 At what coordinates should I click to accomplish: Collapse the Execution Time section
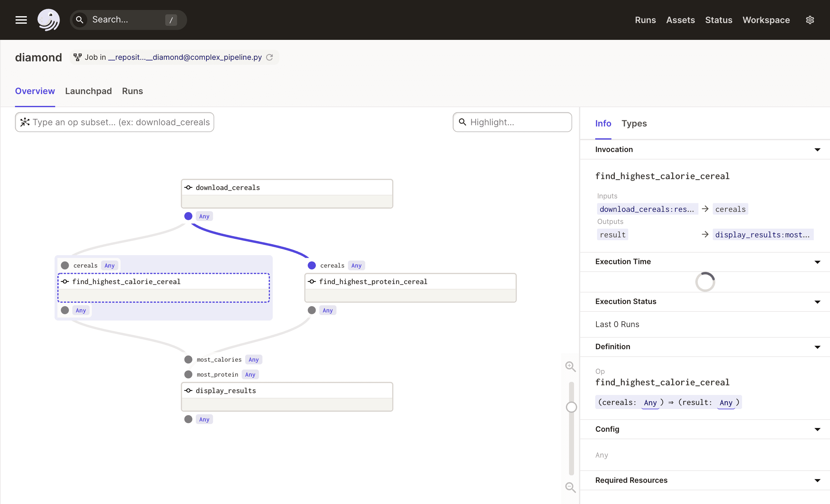coord(817,262)
